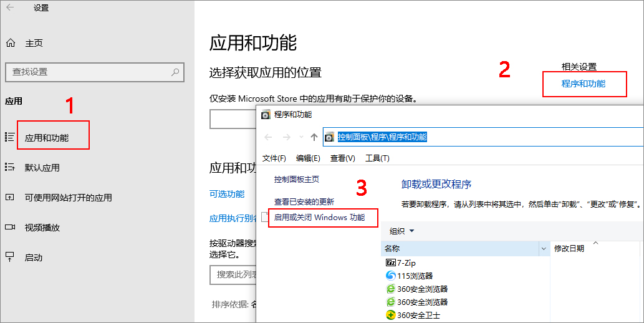Open the 文件(F) menu
The width and height of the screenshot is (644, 323).
(274, 158)
